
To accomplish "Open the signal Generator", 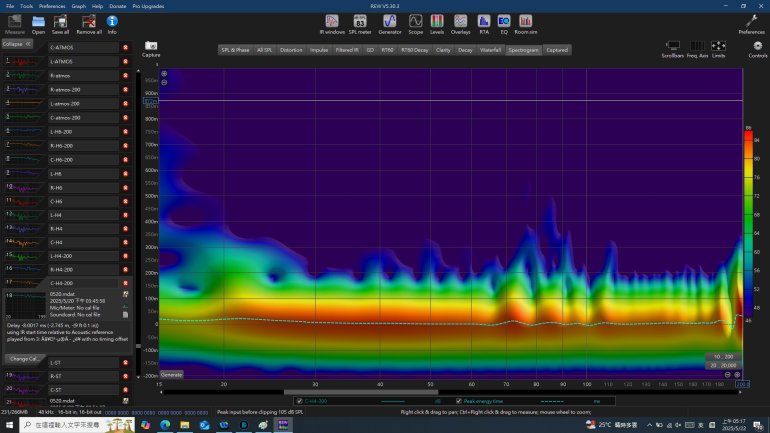I will (x=389, y=22).
